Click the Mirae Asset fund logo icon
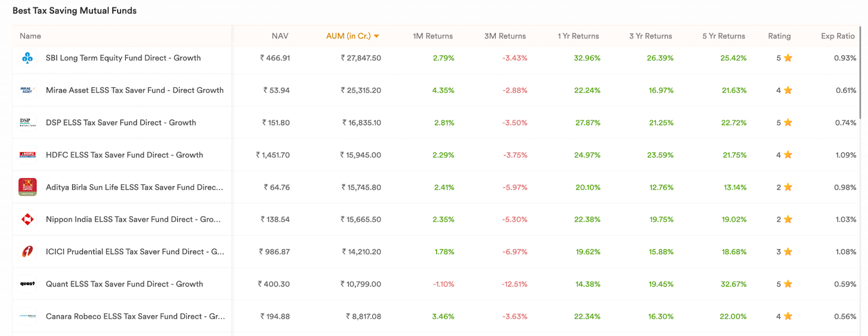 (28, 91)
